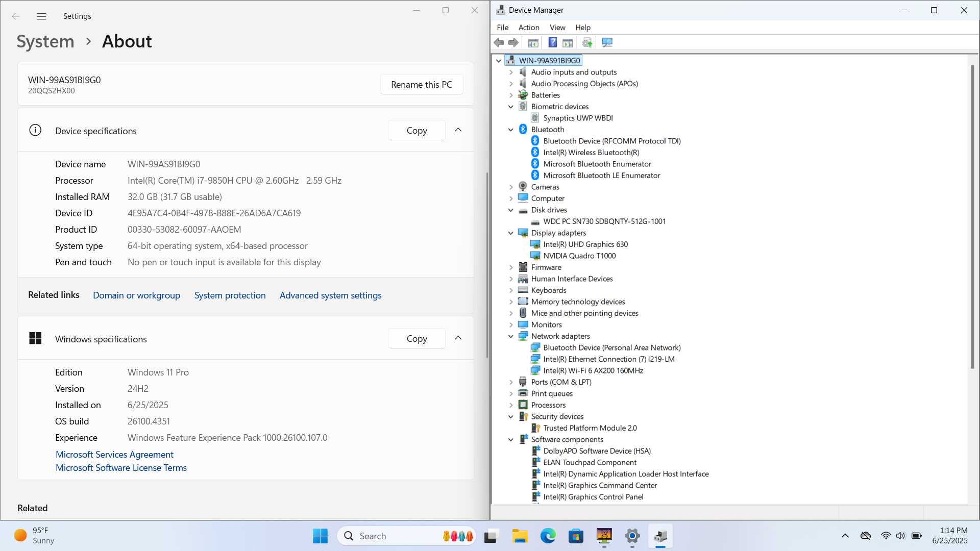Screen dimensions: 980x551
Task: Open the View menu in Device Manager
Action: coord(557,28)
